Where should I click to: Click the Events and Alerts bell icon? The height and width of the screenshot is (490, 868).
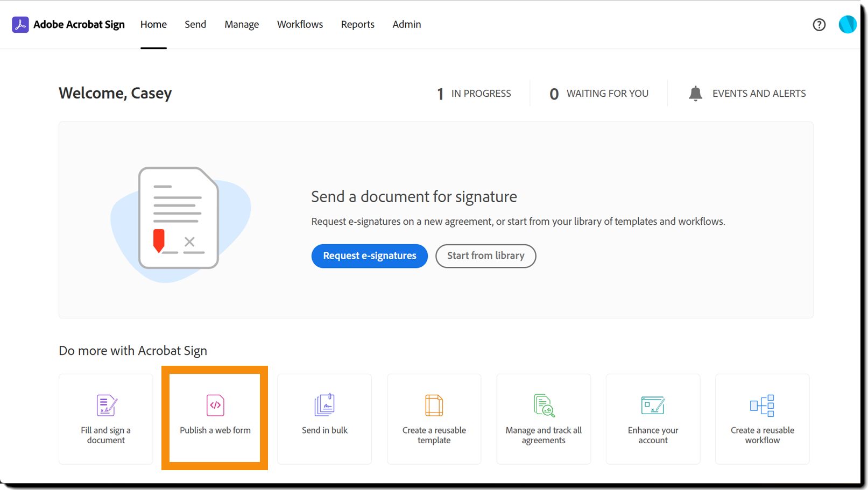695,94
